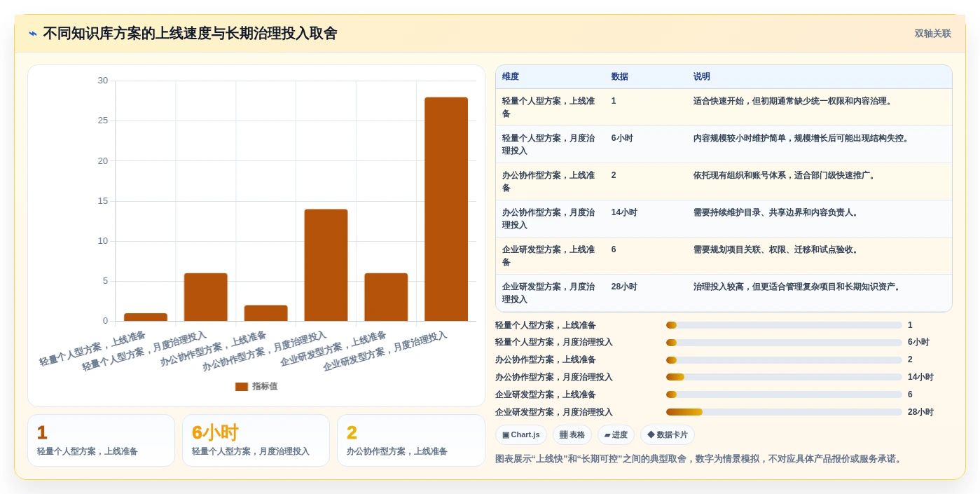This screenshot has width=980, height=494.
Task: Click the footnote text about 上线快 and 长期可控
Action: [700, 459]
